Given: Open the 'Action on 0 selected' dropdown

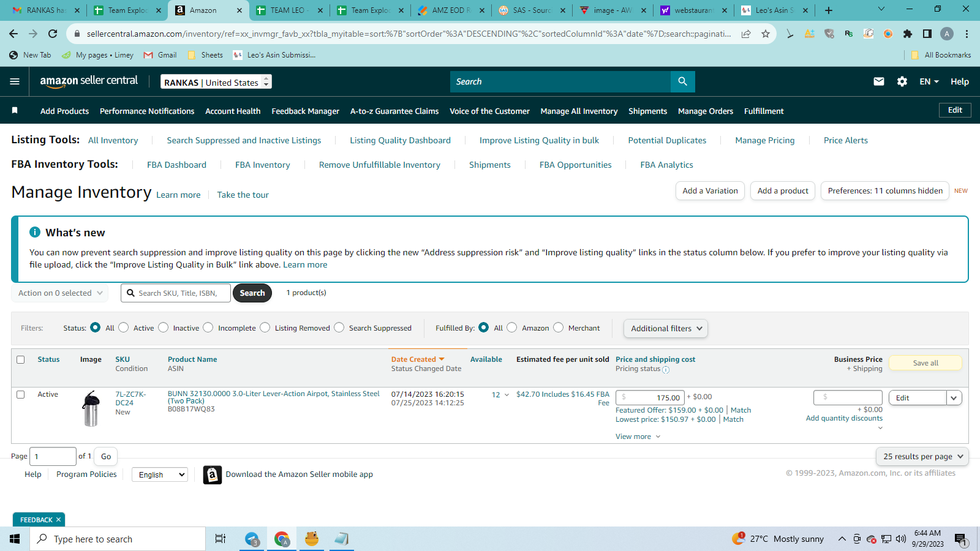Looking at the screenshot, I should [x=60, y=293].
